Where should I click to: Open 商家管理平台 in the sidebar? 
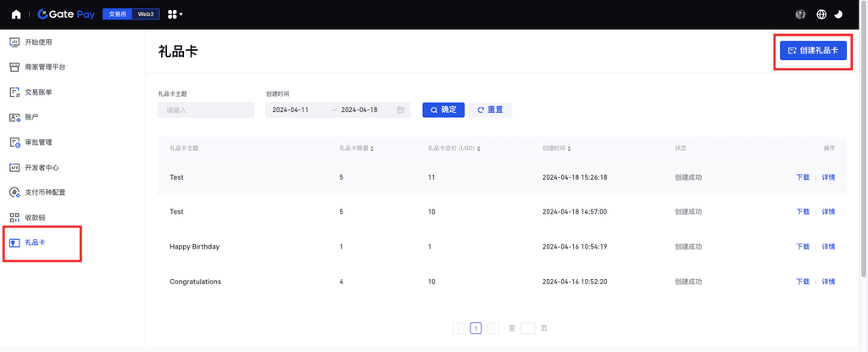click(x=45, y=67)
